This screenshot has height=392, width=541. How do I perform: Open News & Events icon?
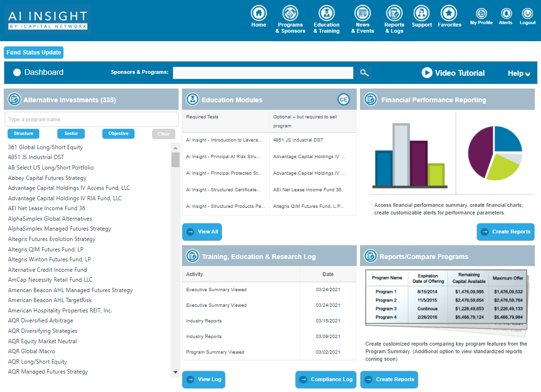[362, 13]
